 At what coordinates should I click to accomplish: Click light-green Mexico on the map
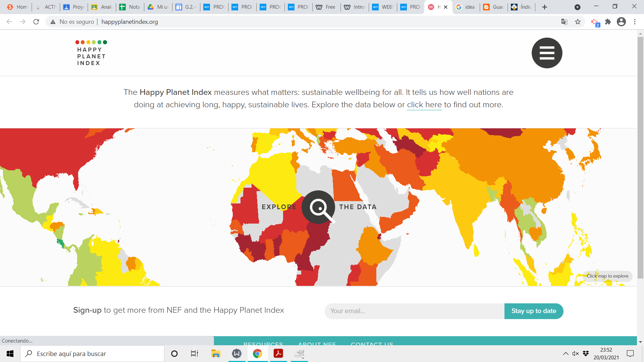[x=25, y=198]
